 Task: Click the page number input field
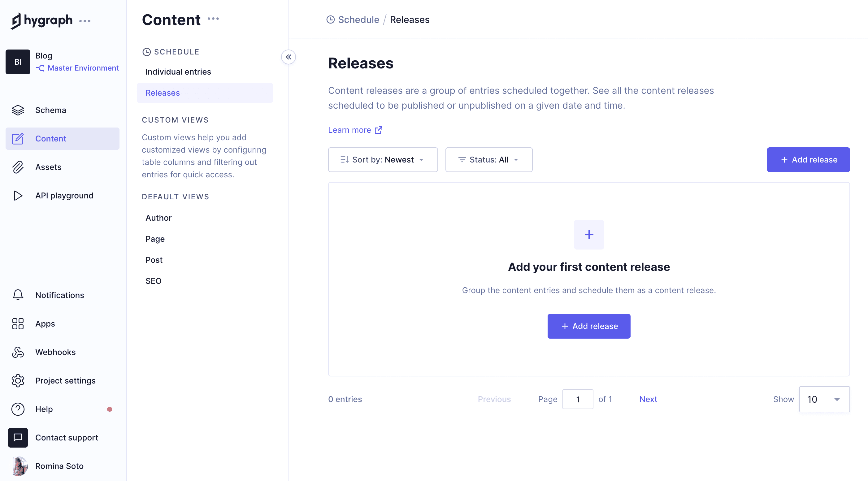tap(578, 399)
